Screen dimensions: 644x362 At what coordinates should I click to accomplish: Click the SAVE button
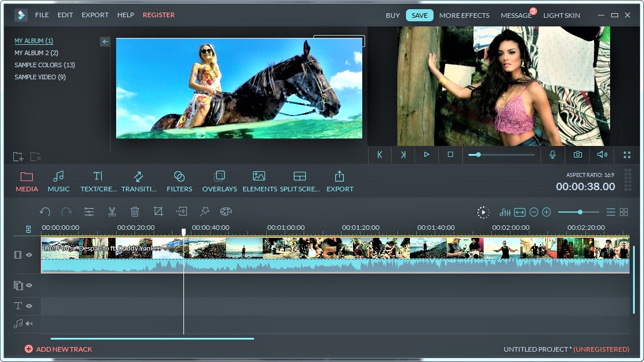(420, 15)
